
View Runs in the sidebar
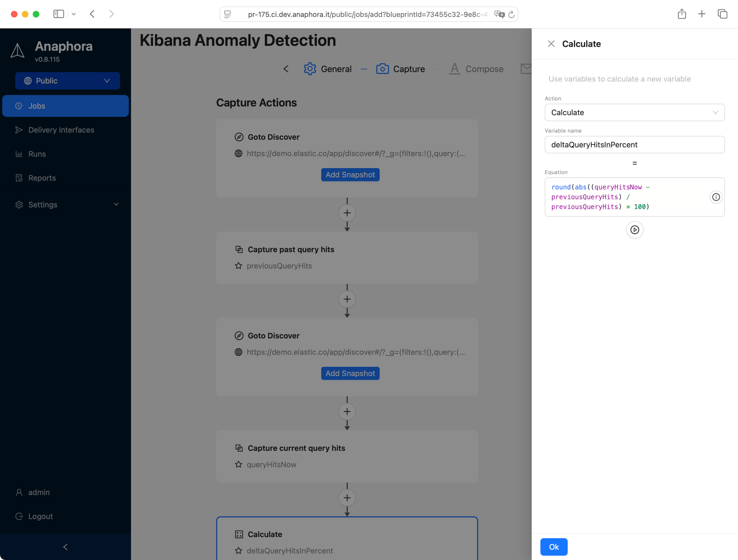click(x=37, y=154)
